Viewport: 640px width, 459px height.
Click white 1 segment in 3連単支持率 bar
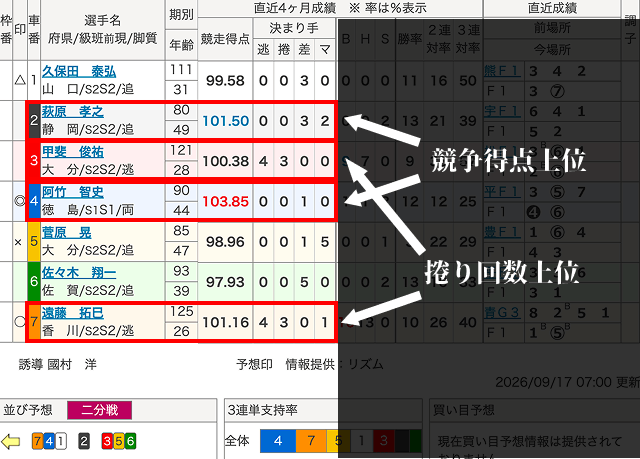click(x=361, y=441)
